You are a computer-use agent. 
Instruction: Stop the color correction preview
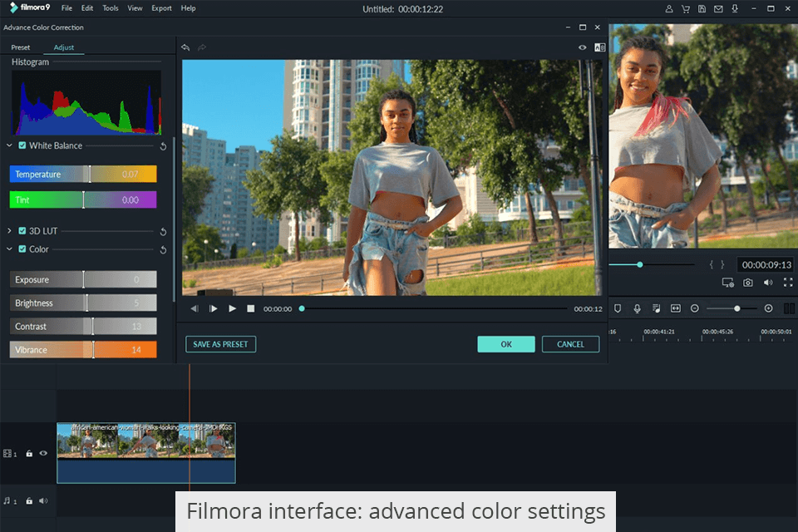[x=250, y=308]
